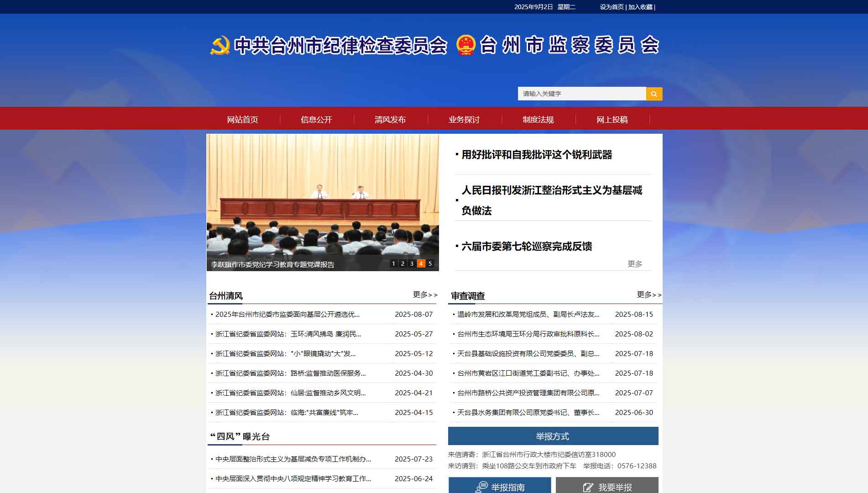Viewport: 868px width, 493px height.
Task: Select the highlighted carousel slide 4
Action: point(421,263)
